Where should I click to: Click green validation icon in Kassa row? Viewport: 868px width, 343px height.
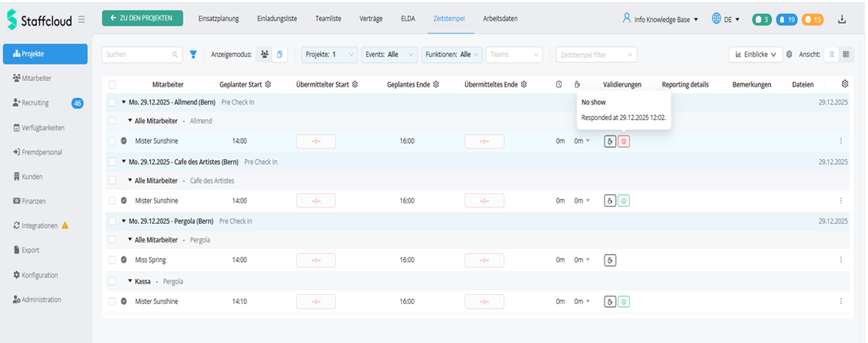[624, 301]
